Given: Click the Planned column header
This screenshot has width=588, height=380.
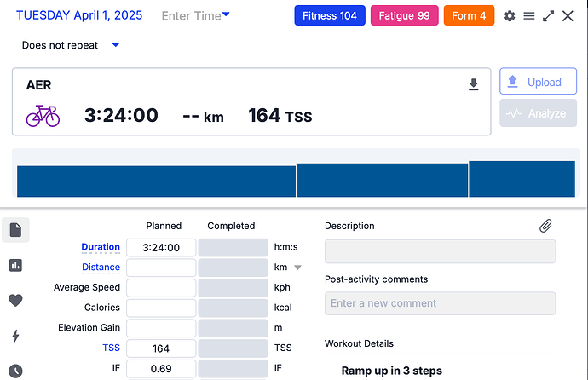Looking at the screenshot, I should point(164,226).
